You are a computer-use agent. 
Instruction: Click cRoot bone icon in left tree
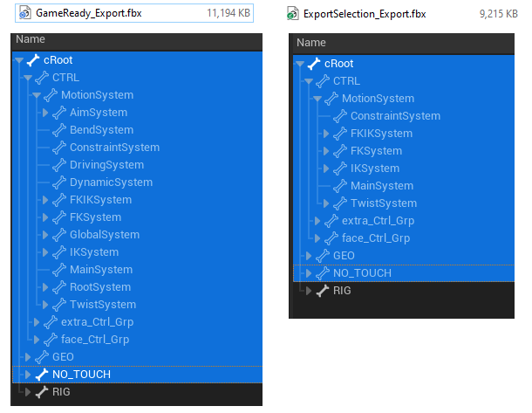(33, 60)
